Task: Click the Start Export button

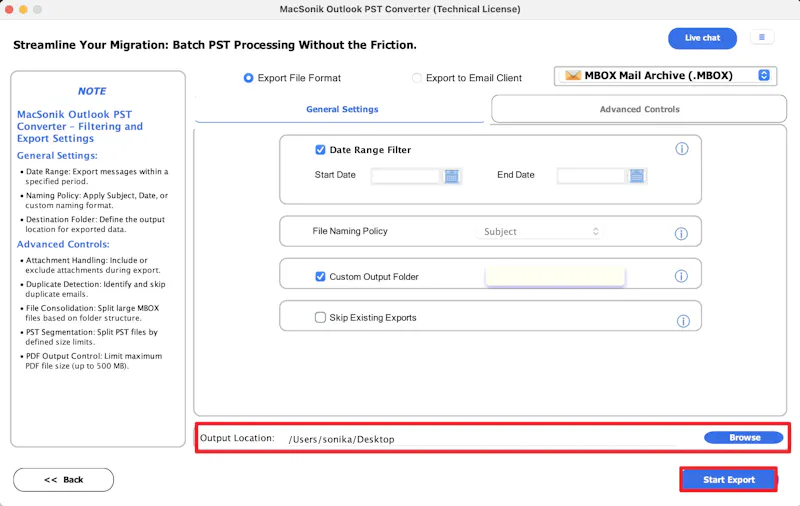Action: [x=729, y=479]
